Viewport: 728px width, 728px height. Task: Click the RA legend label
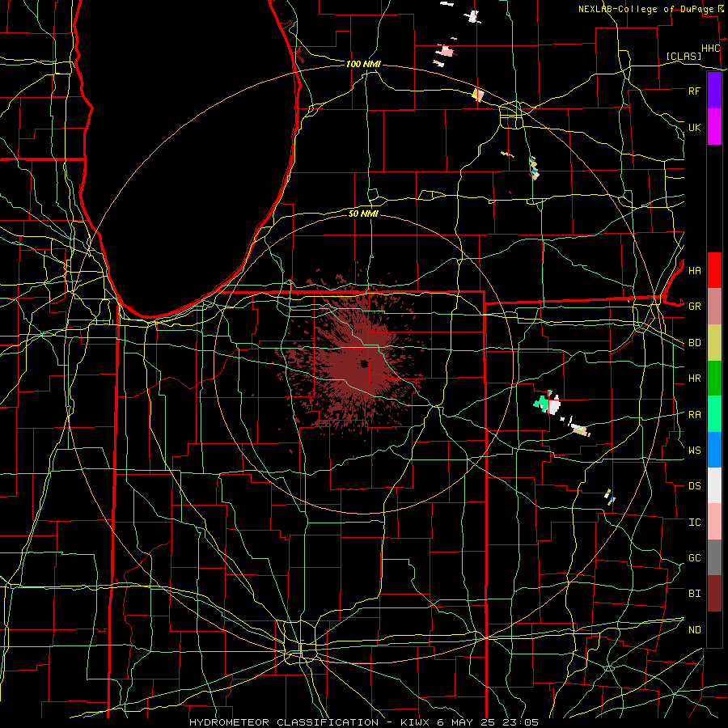[694, 415]
